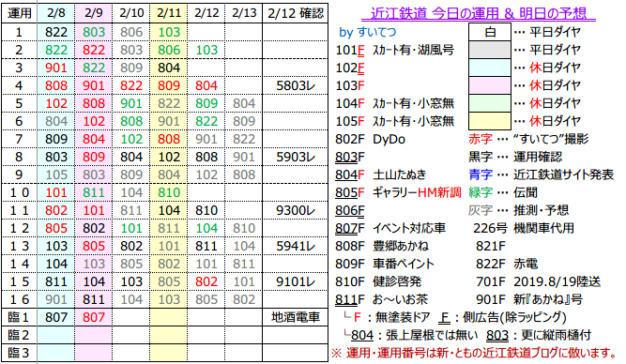
Task: Select the 2/12 確認 column header
Action: (x=296, y=13)
